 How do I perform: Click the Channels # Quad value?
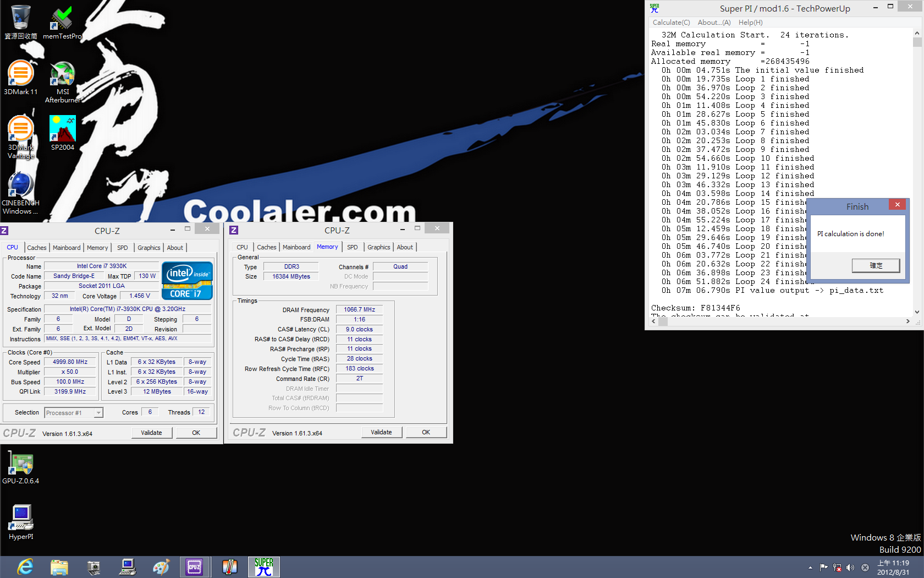click(400, 267)
